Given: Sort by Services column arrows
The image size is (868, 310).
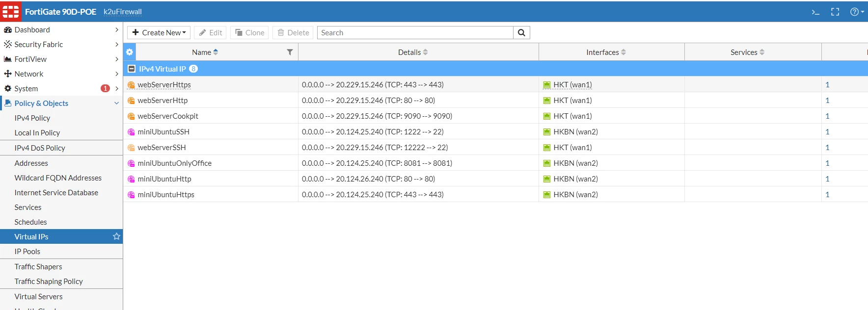Looking at the screenshot, I should (x=762, y=52).
